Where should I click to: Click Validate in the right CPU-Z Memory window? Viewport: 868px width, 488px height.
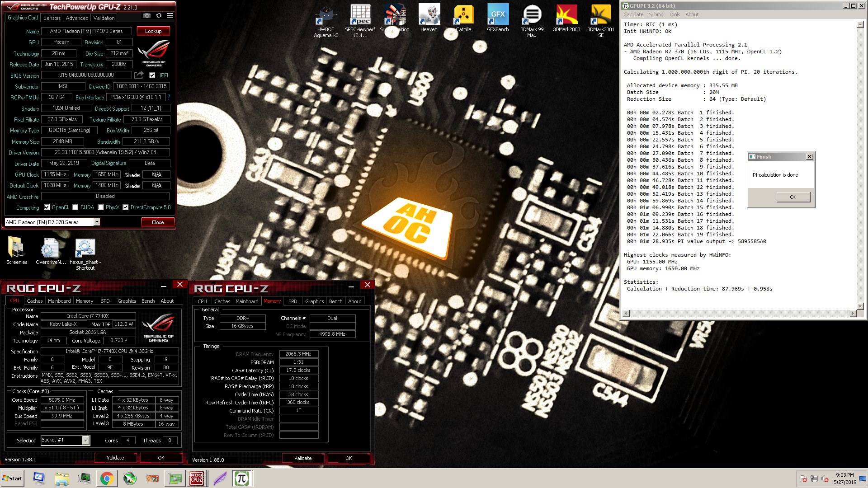(303, 458)
